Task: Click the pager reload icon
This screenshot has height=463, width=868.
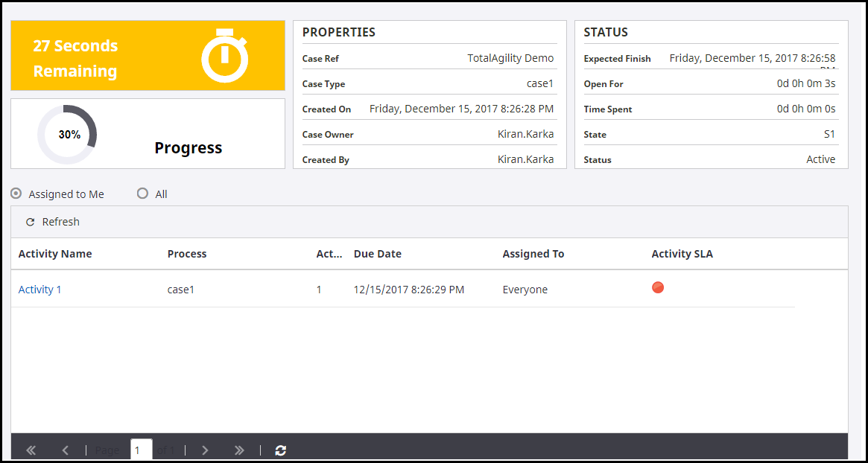Action: point(281,450)
